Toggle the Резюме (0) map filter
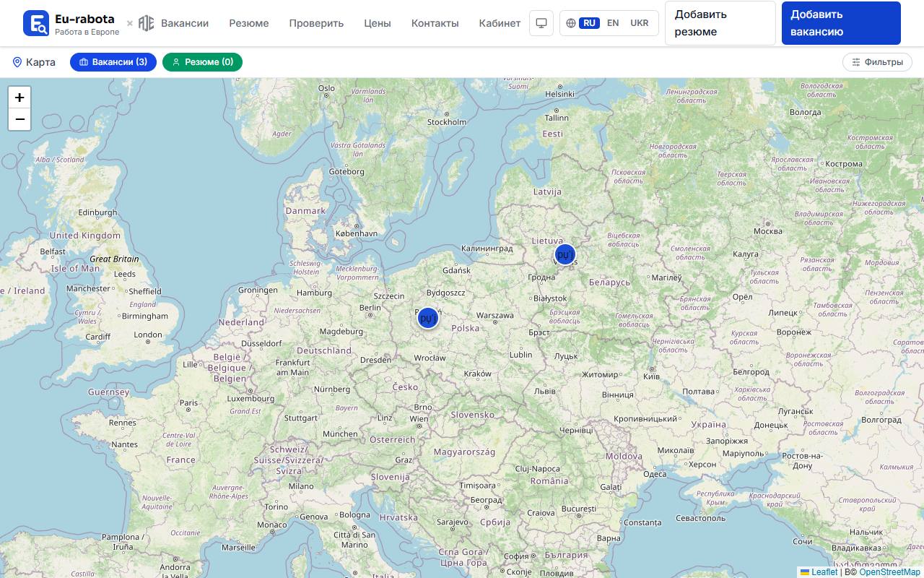Screen dimensions: 924x578 pos(202,62)
